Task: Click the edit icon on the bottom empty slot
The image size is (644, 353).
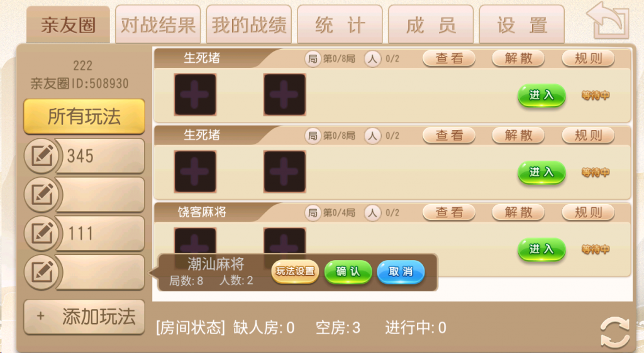Action: [42, 272]
